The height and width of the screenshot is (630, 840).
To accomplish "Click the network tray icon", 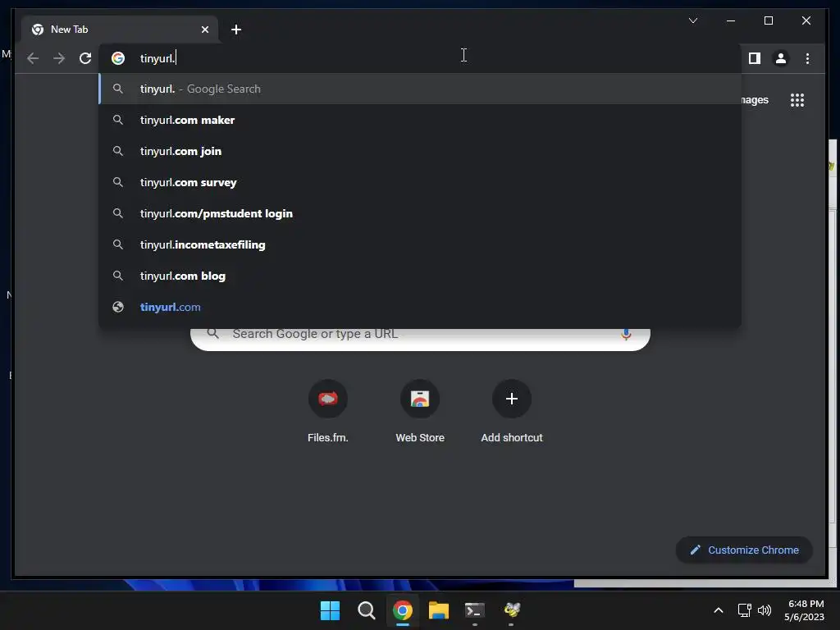I will [x=745, y=610].
